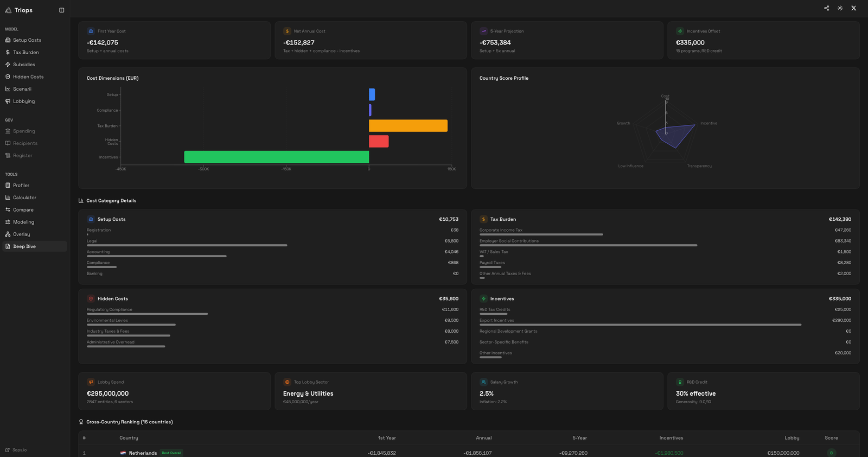The image size is (868, 457).
Task: Select the Overlay tool
Action: [22, 234]
